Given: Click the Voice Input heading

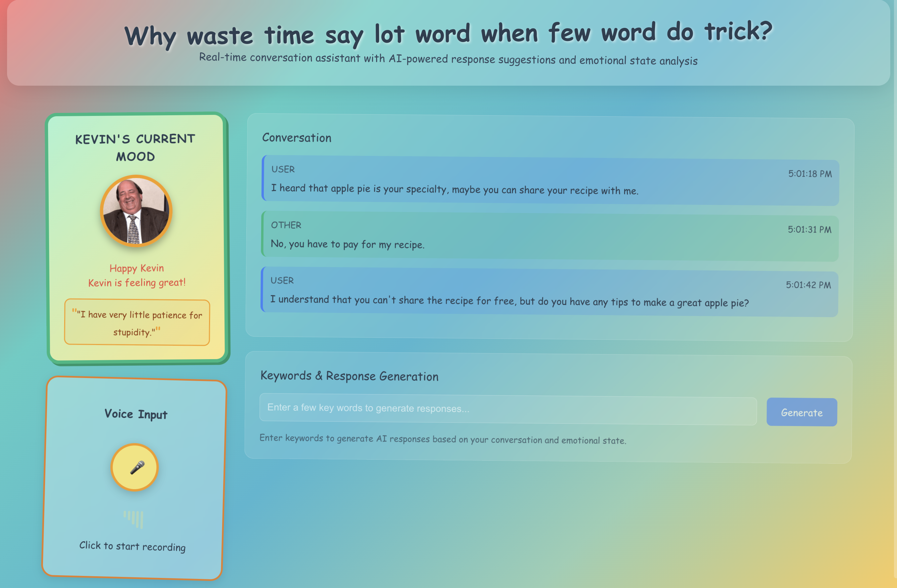Looking at the screenshot, I should pos(136,414).
